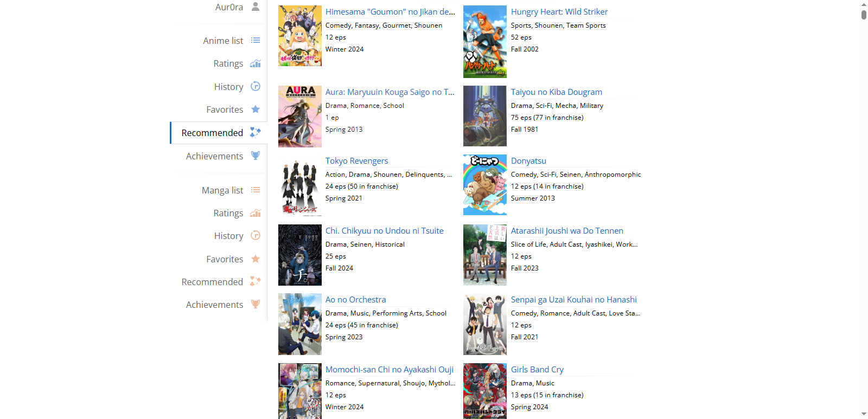Click the Taiyou no Kiba Dougram cover image
The height and width of the screenshot is (419, 868).
coord(485,116)
